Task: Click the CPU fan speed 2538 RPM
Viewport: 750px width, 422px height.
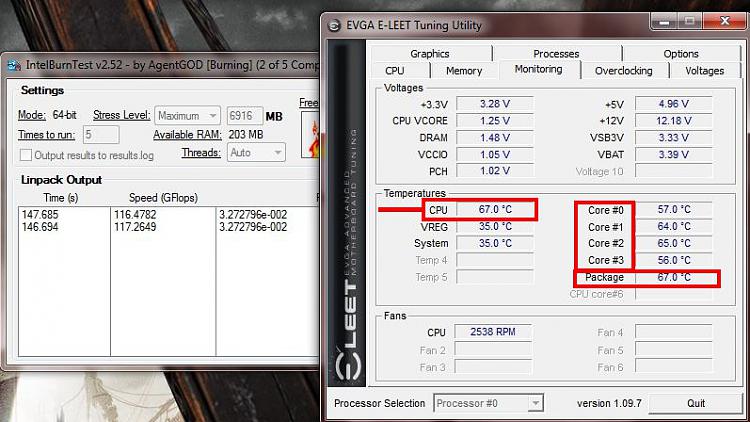Action: click(x=493, y=332)
